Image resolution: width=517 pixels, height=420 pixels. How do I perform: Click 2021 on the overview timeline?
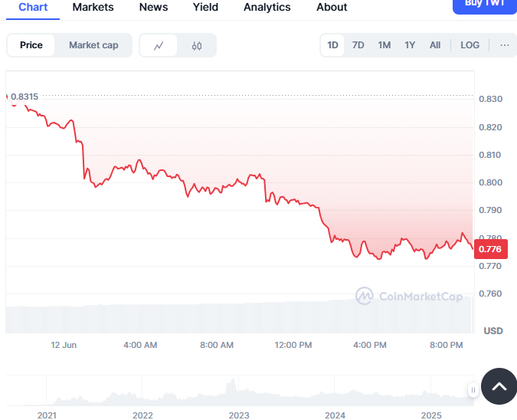point(47,415)
